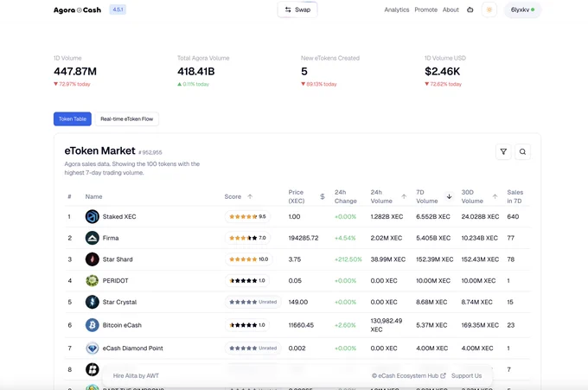Click the 447.87M 1D Volume value
The width and height of the screenshot is (588, 390).
tap(75, 71)
